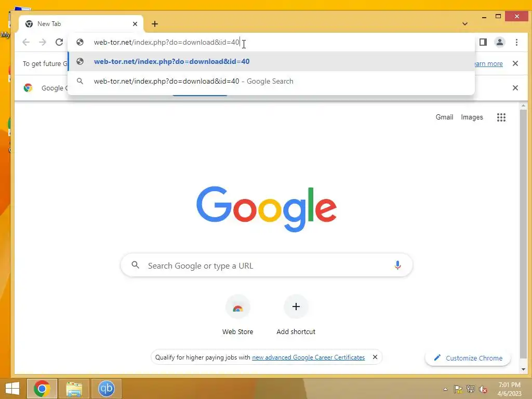Screen dimensions: 532x399
Task: Click the scrollbar down arrow
Action: [x=523, y=369]
